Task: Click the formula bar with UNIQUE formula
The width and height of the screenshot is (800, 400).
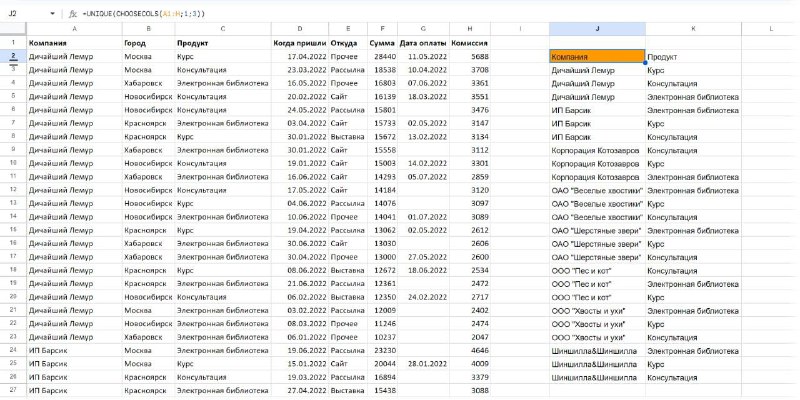Action: (439, 14)
